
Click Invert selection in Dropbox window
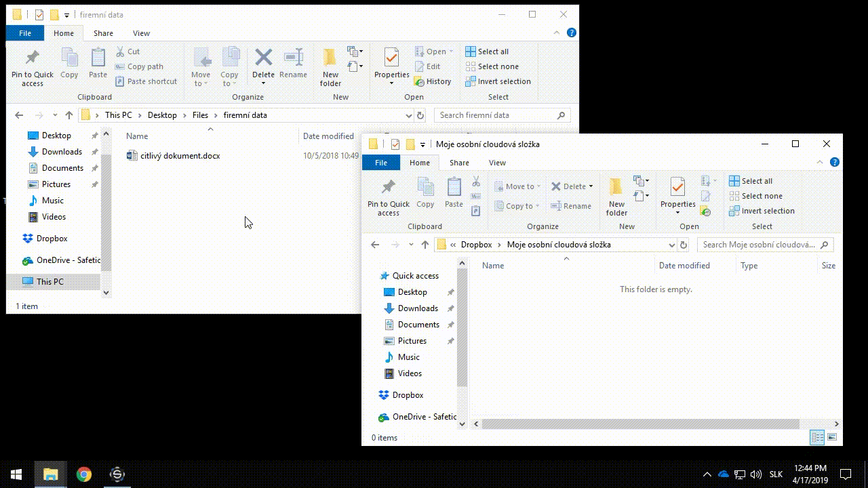[762, 211]
